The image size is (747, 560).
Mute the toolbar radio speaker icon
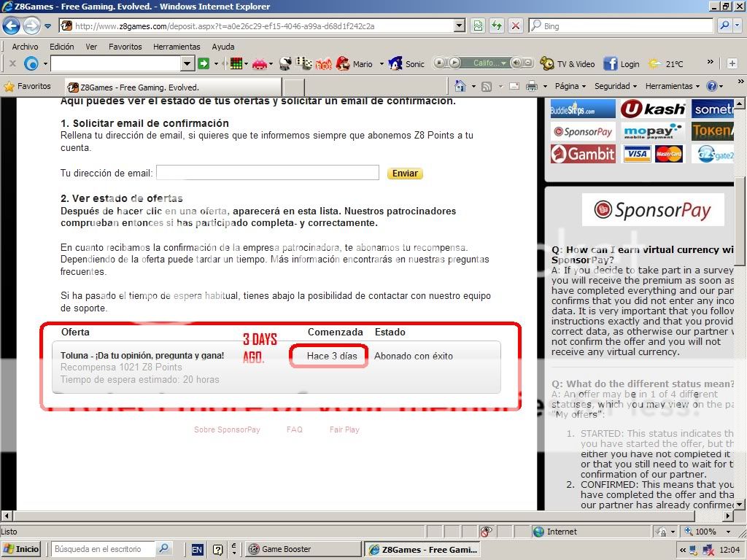point(517,63)
